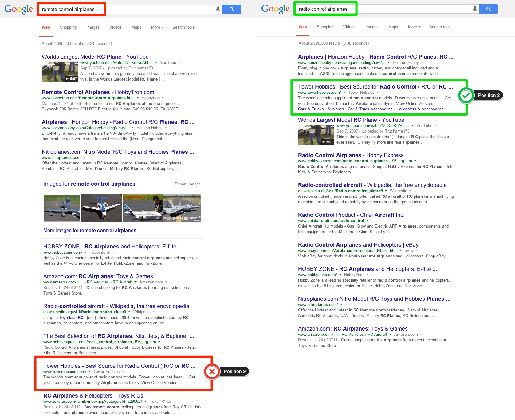Click the 'Cars & Trucks' sitelink under Tower Hobbies
Screen dimensions: 515x420
click(x=311, y=109)
